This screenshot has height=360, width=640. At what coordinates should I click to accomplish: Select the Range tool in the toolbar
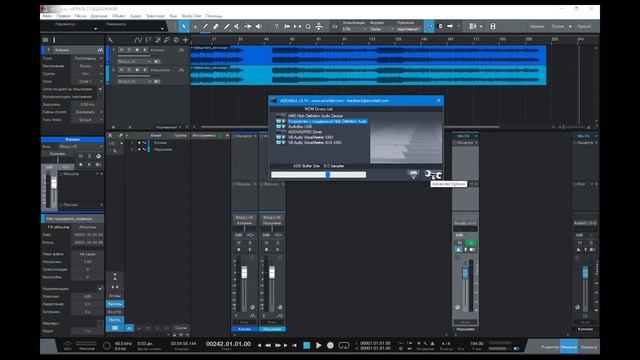pos(195,27)
